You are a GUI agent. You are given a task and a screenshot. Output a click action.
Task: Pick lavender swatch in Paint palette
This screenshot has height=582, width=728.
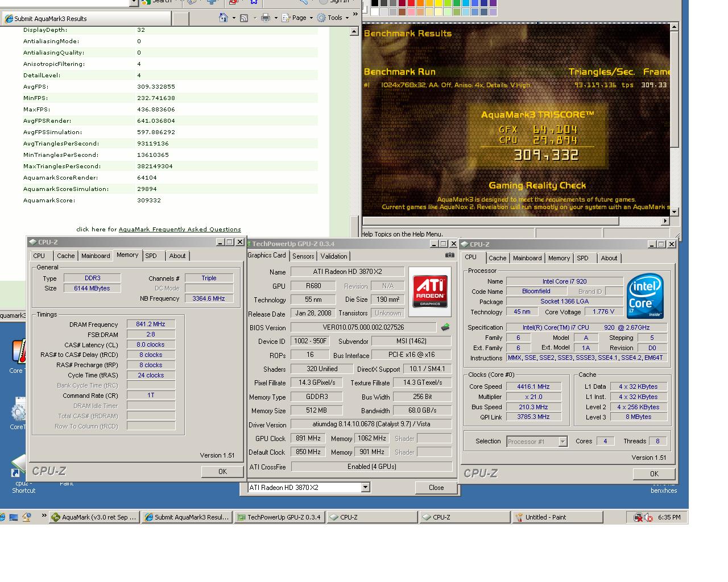click(493, 11)
